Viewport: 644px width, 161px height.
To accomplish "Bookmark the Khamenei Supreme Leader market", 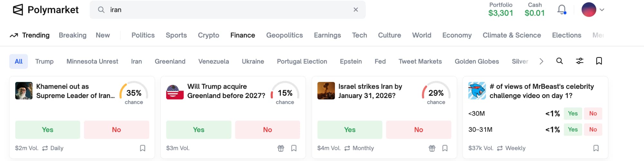I will click(143, 148).
